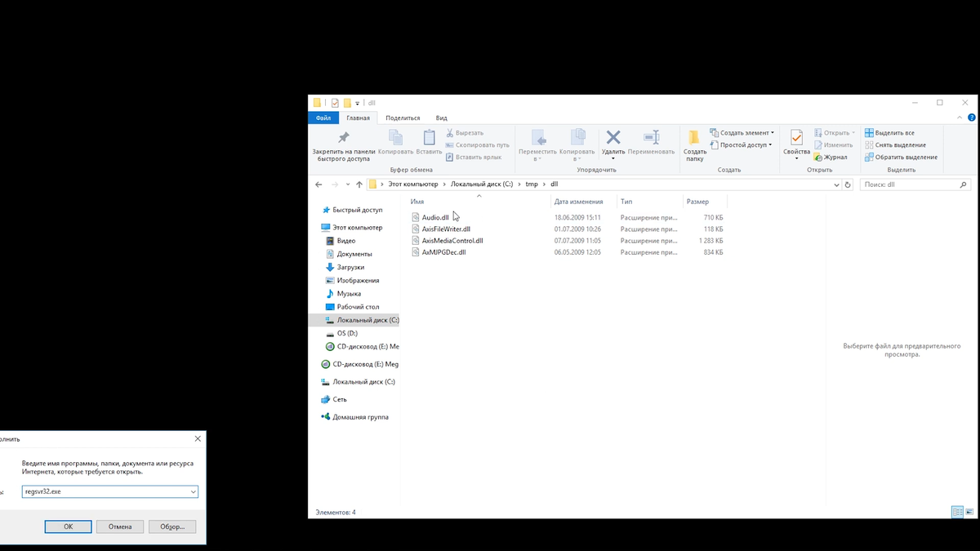
Task: Expand the Открыть dropdown in ribbon
Action: pos(853,132)
